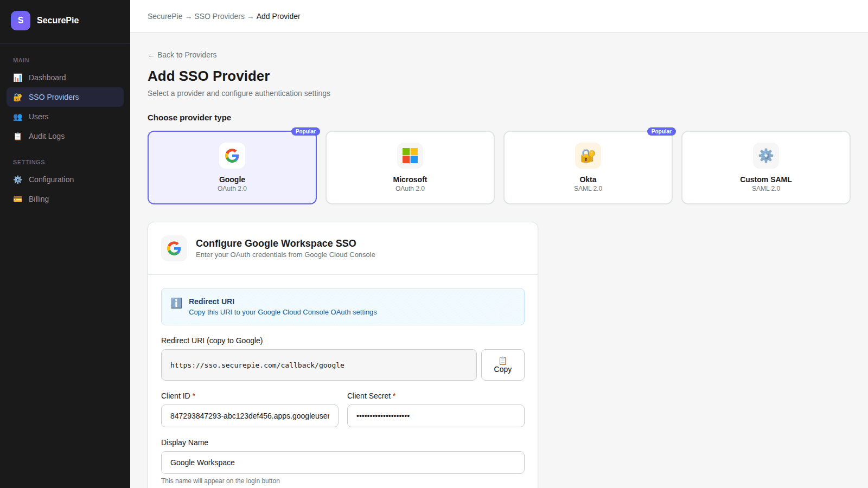Click into the Client ID field
Screen dimensions: 868x488
(x=249, y=416)
